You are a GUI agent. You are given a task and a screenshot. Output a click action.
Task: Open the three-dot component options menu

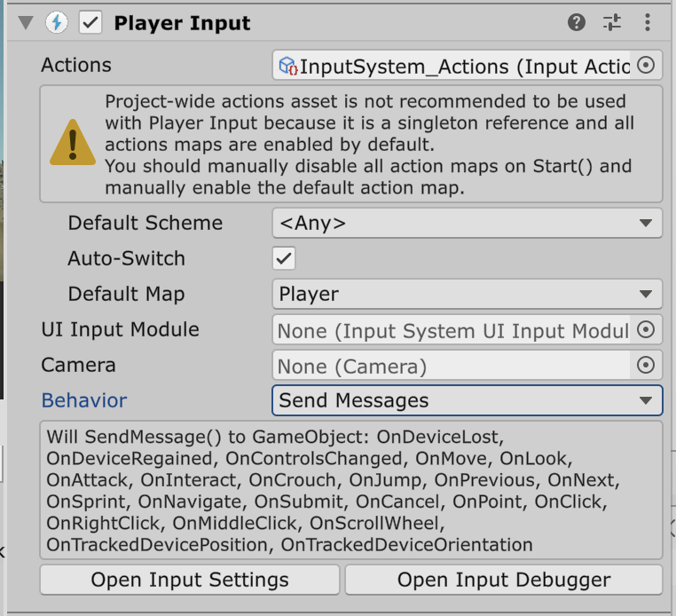[648, 23]
